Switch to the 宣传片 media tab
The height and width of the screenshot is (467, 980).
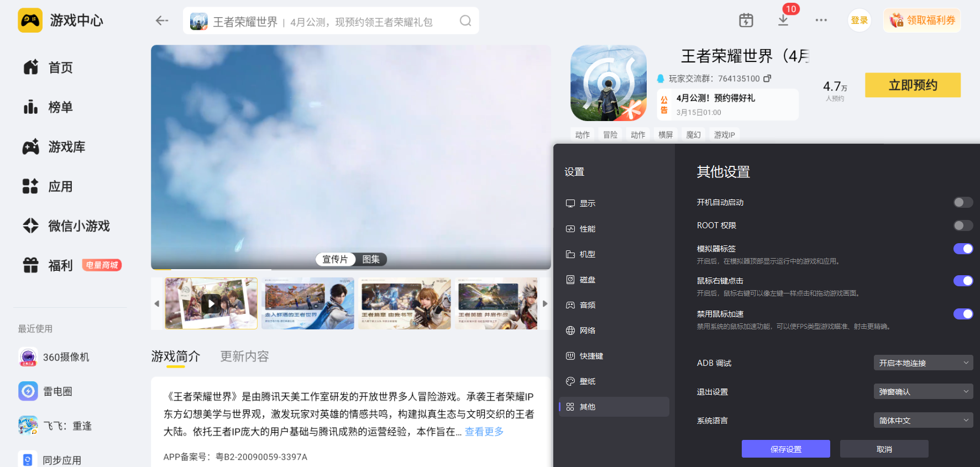pyautogui.click(x=335, y=259)
